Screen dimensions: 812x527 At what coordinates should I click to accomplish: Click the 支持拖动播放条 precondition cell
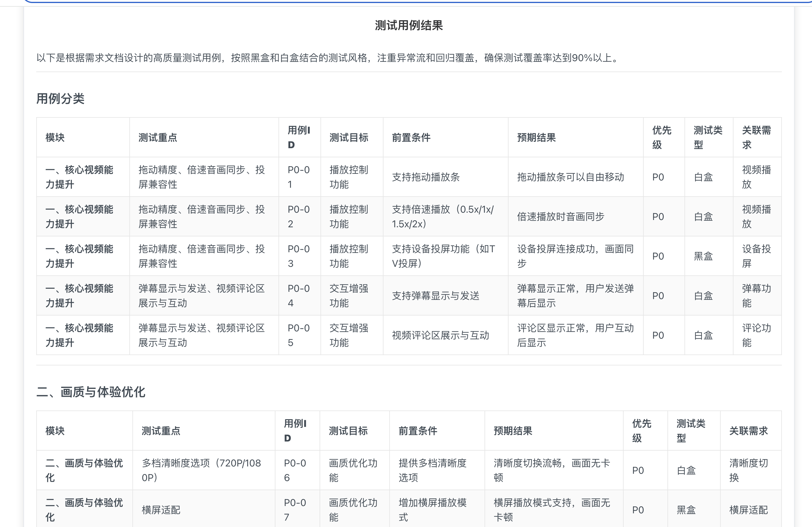click(x=426, y=177)
